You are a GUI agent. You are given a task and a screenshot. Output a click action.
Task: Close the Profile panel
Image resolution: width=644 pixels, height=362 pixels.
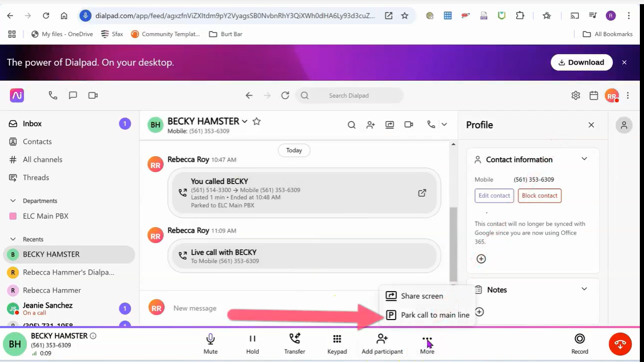tap(591, 125)
